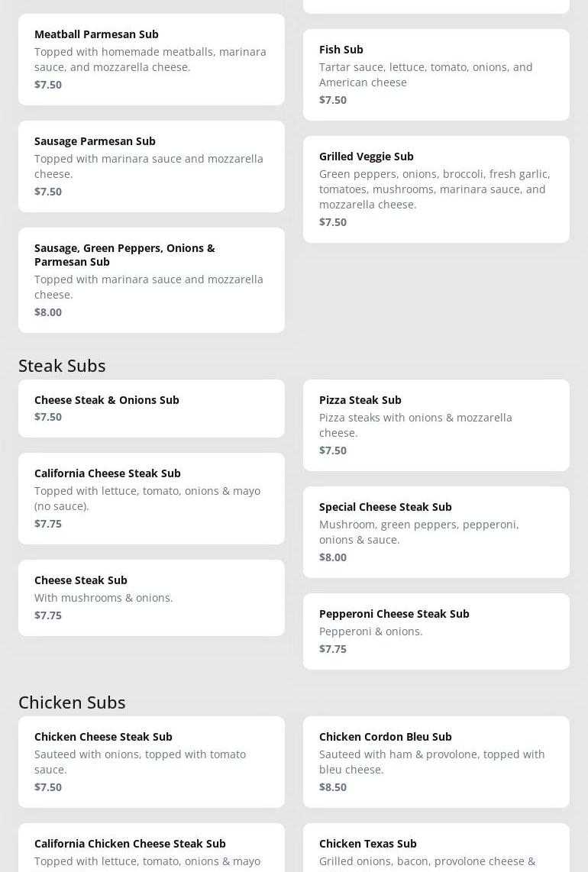Select Cheese Steak & Onions Sub
This screenshot has width=588, height=872.
pos(151,408)
